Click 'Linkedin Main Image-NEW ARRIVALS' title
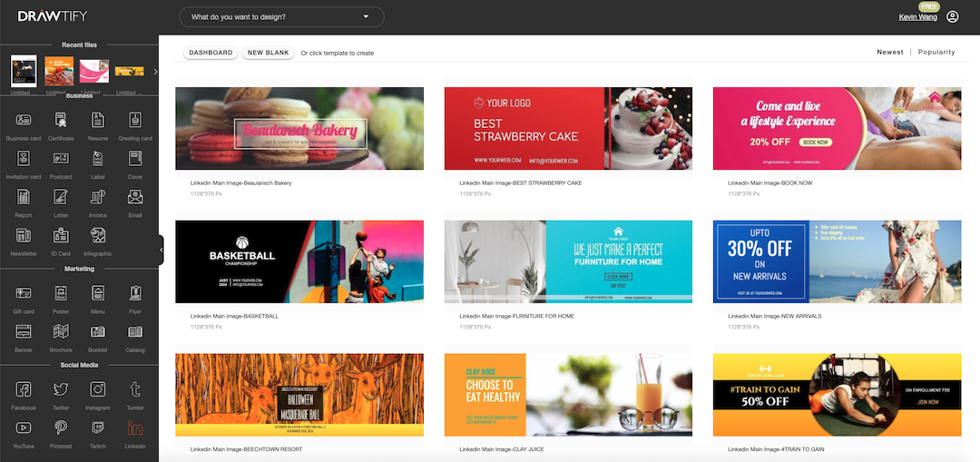980x462 pixels. pos(774,317)
